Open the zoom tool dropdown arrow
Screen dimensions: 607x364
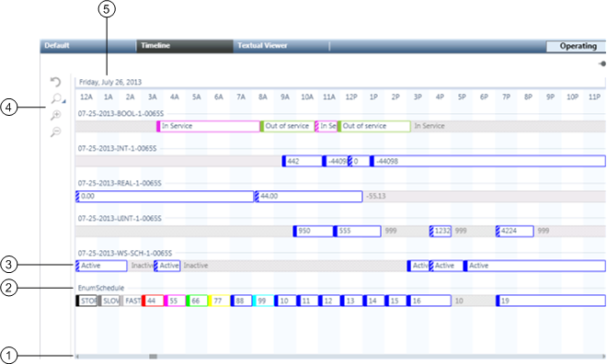[63, 102]
